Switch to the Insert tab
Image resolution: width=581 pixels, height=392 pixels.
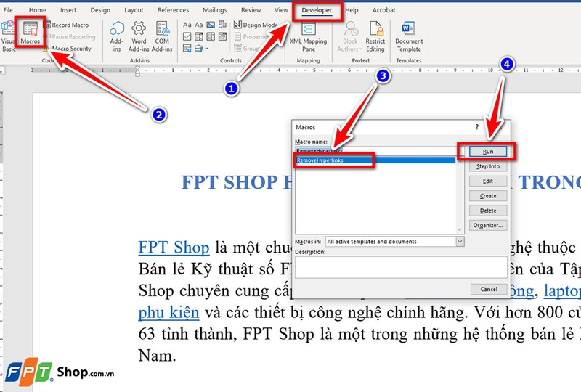click(x=68, y=10)
